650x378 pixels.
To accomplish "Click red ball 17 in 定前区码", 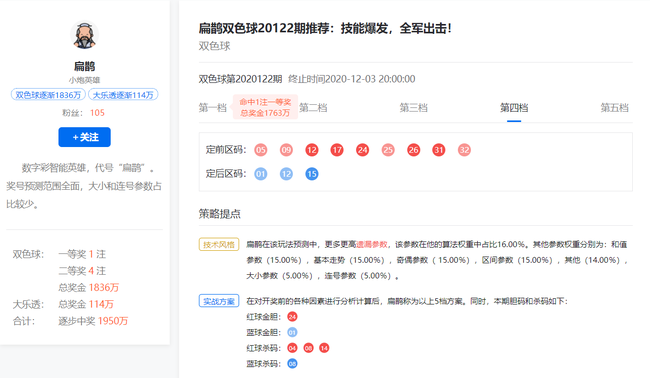I will click(x=337, y=150).
